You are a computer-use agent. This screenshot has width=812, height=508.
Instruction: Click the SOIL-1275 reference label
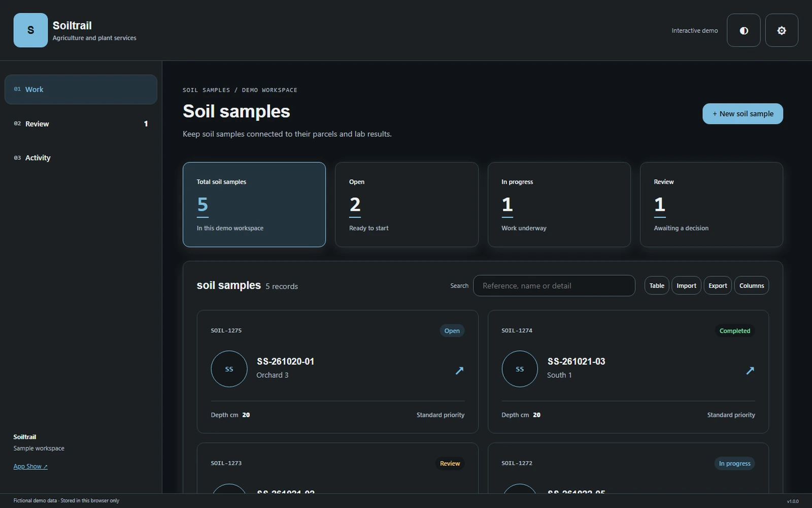[x=226, y=330]
